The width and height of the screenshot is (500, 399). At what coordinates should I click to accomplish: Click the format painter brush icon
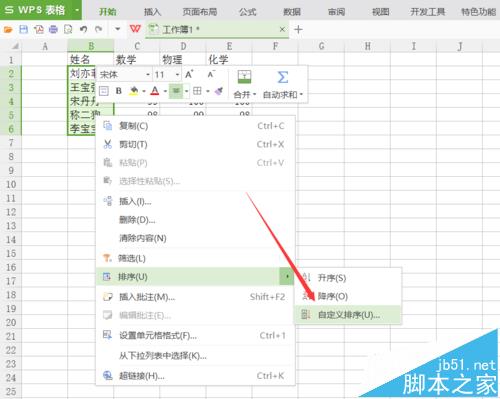(219, 91)
